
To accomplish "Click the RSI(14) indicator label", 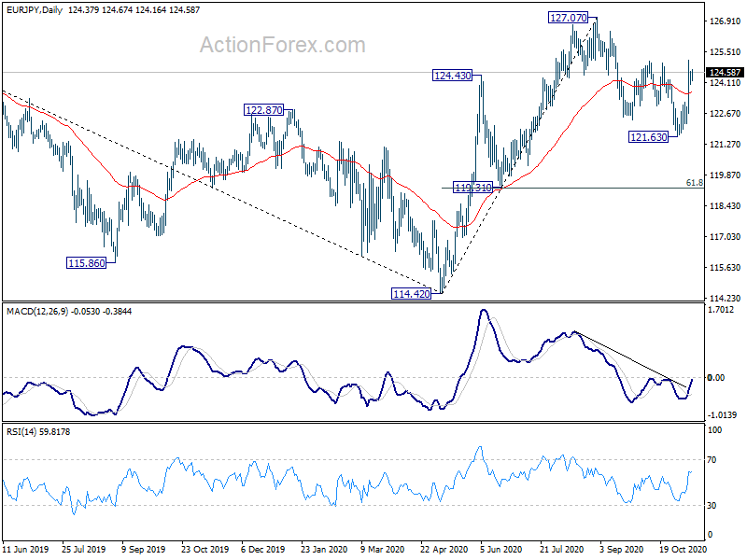I will point(21,432).
